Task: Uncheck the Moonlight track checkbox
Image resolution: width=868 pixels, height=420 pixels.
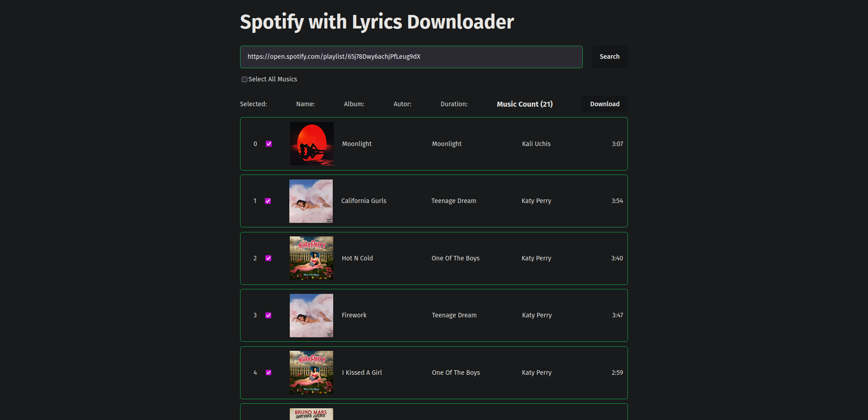Action: (269, 144)
